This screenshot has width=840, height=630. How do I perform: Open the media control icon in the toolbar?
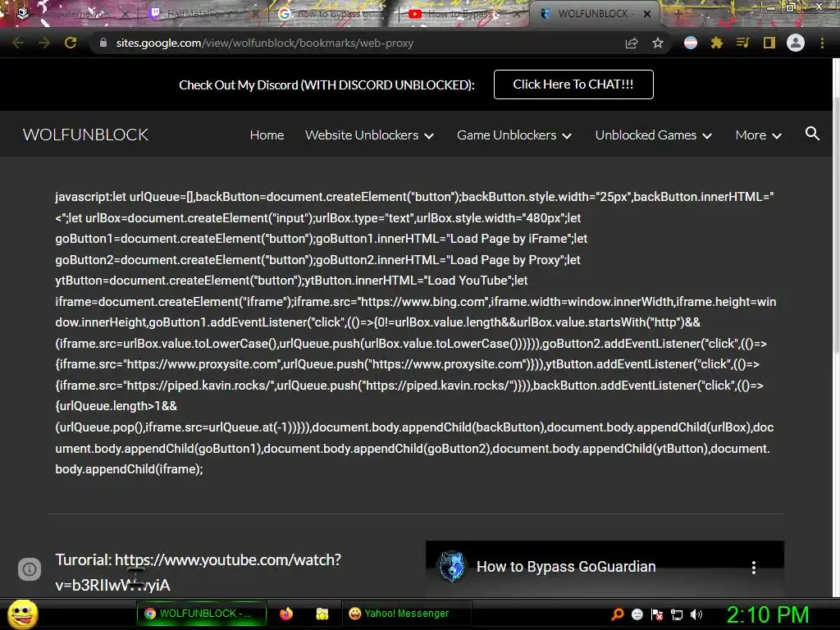tap(742, 43)
